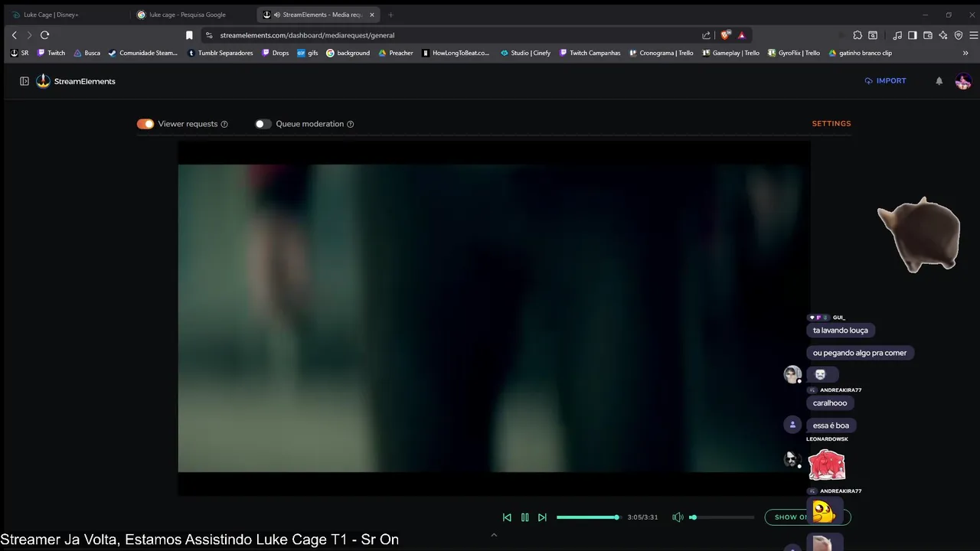Open the Leo AI sparkle icon
Screen dimensions: 980x551
point(943,35)
